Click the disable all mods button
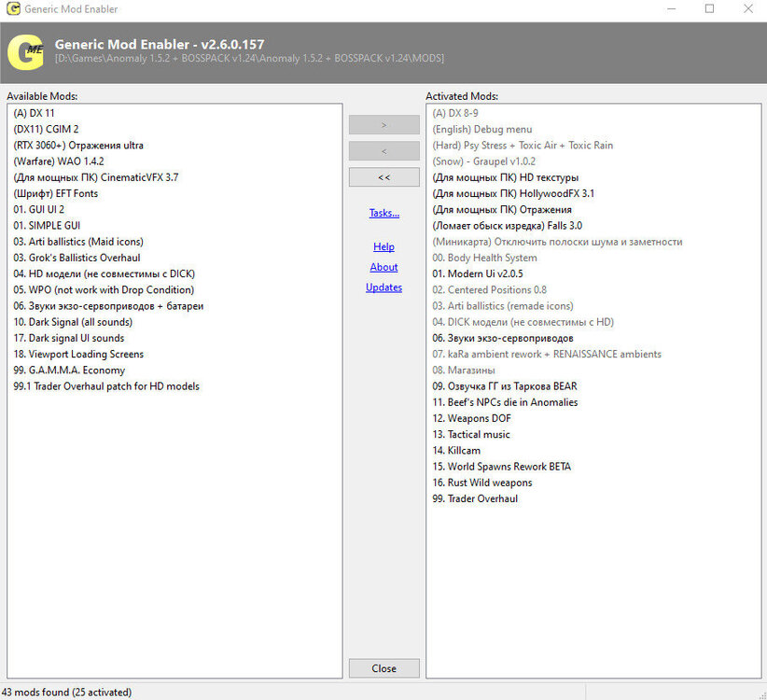The width and height of the screenshot is (767, 700). point(383,176)
